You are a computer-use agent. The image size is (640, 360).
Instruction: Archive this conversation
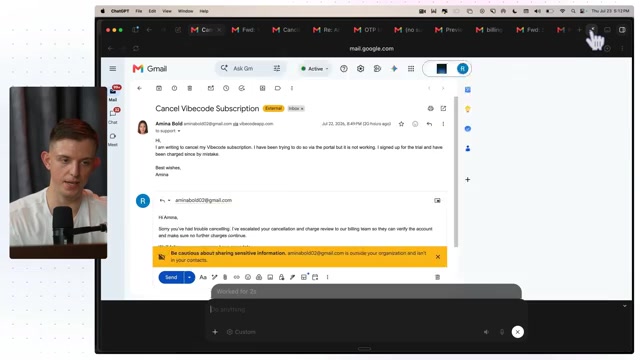159,88
